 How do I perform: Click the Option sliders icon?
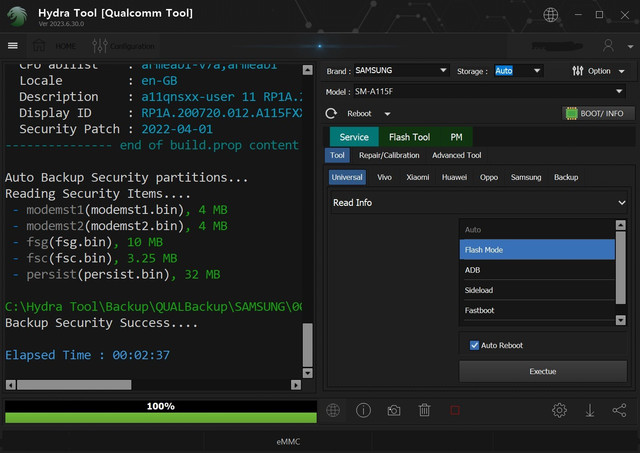(577, 71)
